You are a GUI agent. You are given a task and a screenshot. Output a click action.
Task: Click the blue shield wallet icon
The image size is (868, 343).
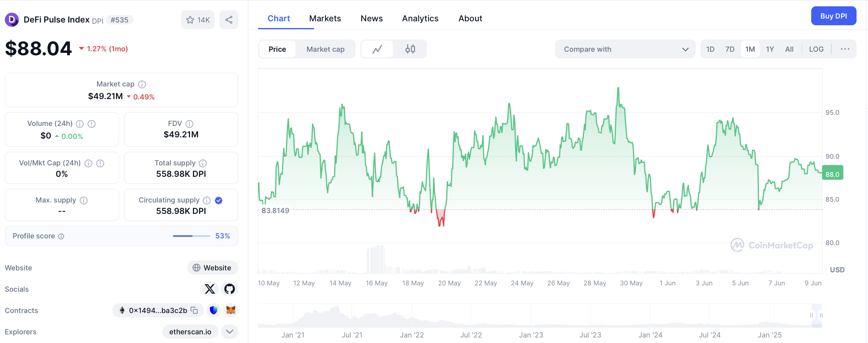pyautogui.click(x=213, y=310)
